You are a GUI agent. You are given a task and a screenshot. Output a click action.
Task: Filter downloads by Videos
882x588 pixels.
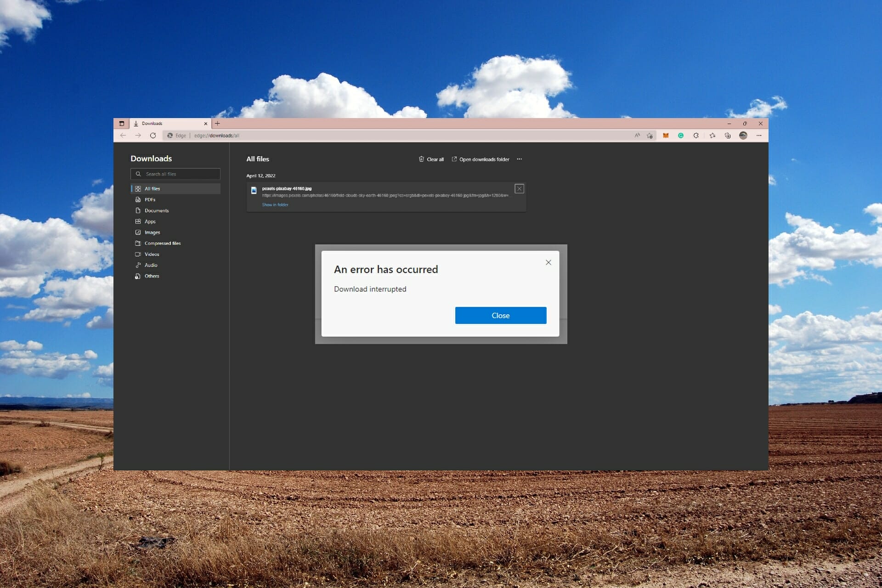[175, 254]
